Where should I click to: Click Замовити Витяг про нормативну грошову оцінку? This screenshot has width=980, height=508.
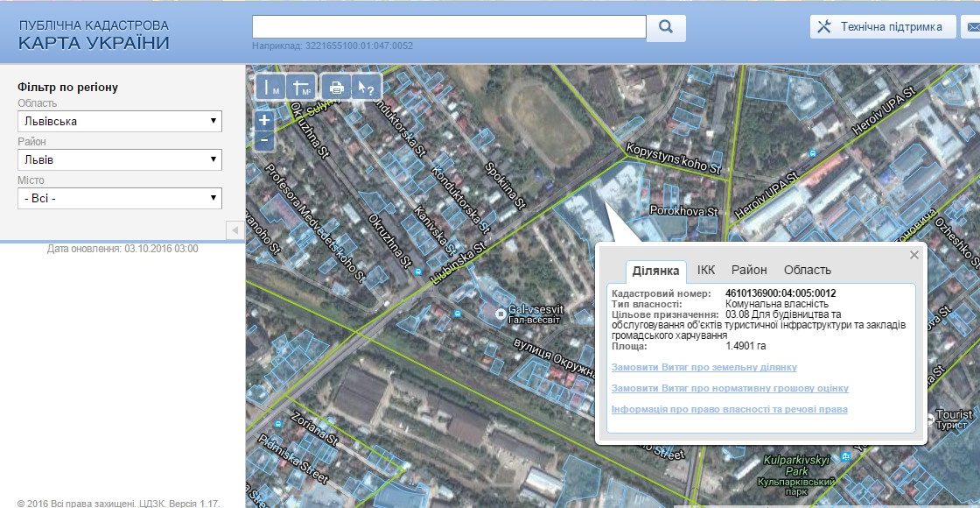tap(730, 388)
